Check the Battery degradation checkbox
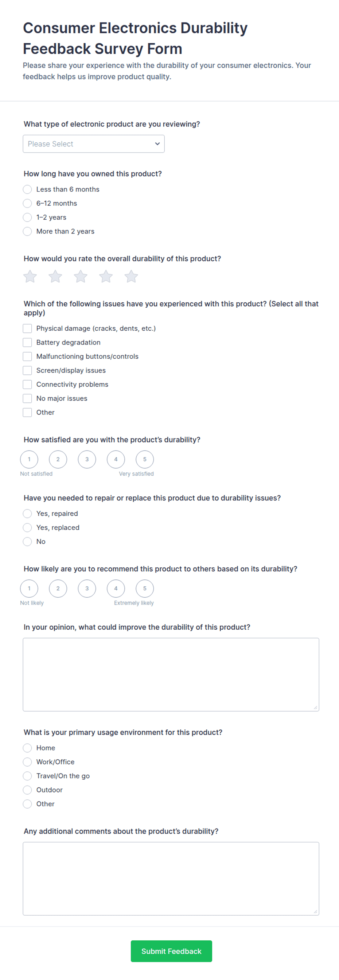This screenshot has width=339, height=980. (x=27, y=342)
